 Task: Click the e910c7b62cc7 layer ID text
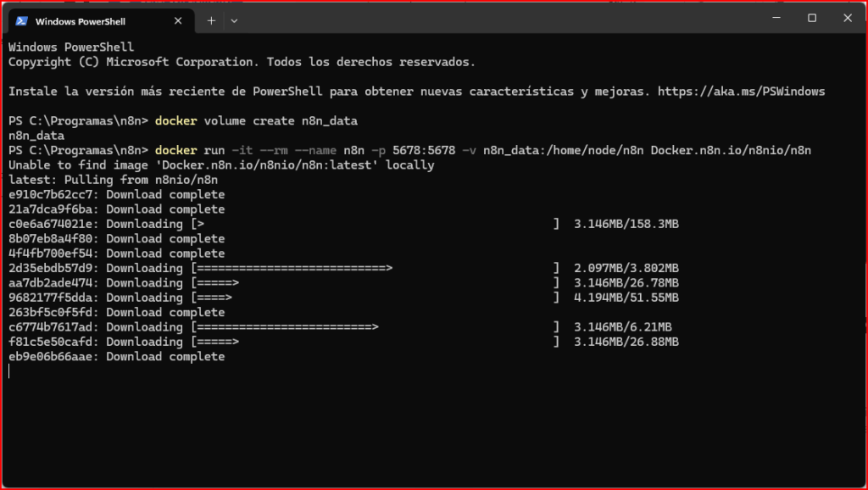(x=53, y=194)
